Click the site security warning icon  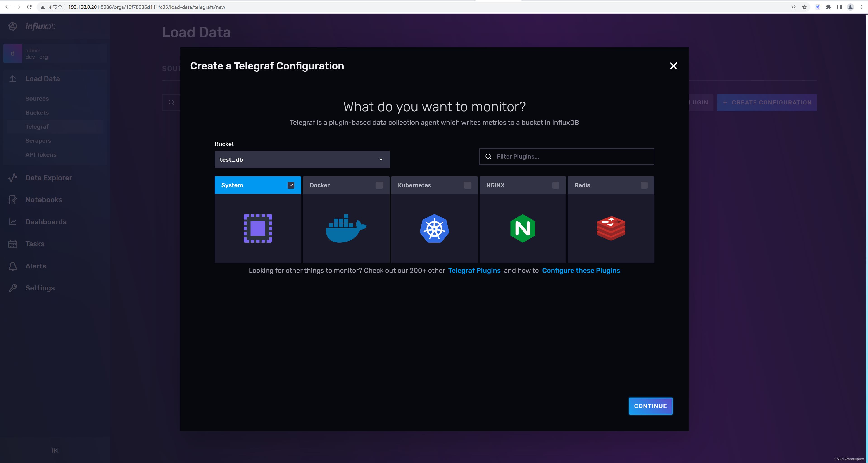tap(43, 7)
